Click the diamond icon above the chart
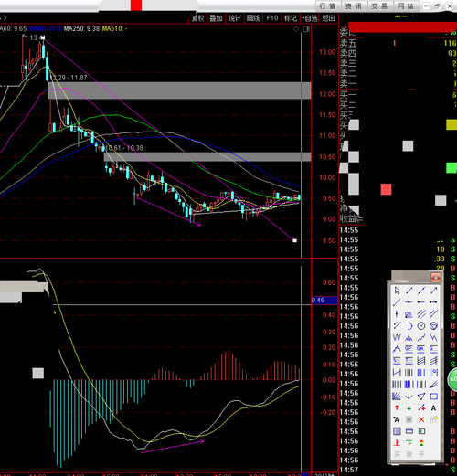 point(296,29)
